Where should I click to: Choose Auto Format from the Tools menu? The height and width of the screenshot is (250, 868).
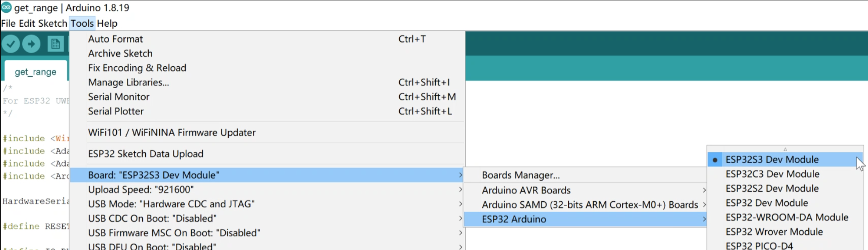click(x=267, y=39)
